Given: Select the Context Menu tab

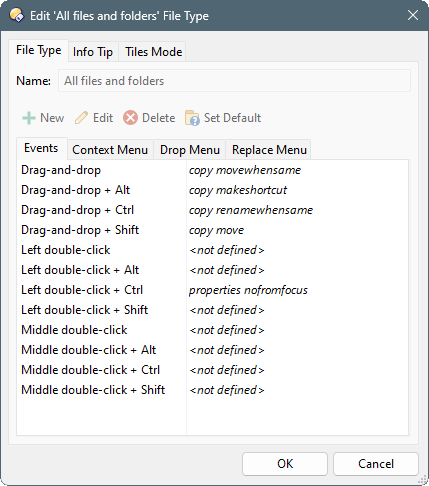Looking at the screenshot, I should pyautogui.click(x=110, y=150).
